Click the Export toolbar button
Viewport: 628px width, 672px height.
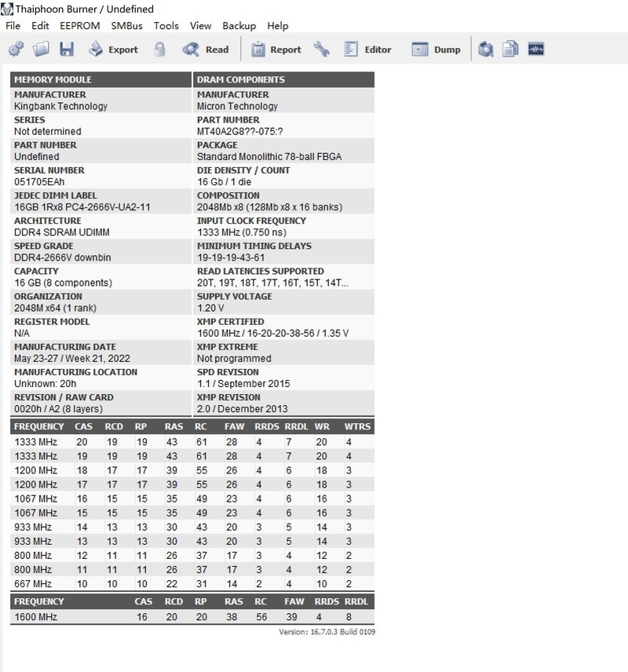click(114, 49)
